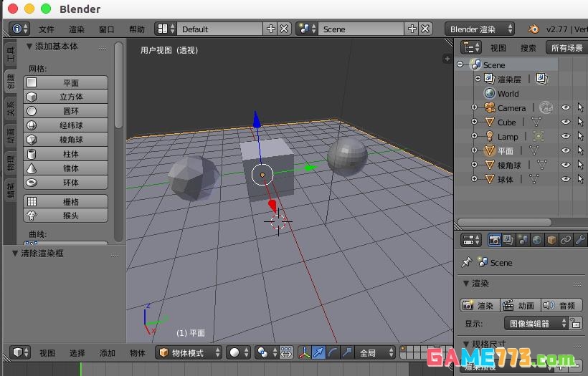Image resolution: width=588 pixels, height=376 pixels.
Task: Hide the Lamp with eye icon
Action: (x=566, y=136)
